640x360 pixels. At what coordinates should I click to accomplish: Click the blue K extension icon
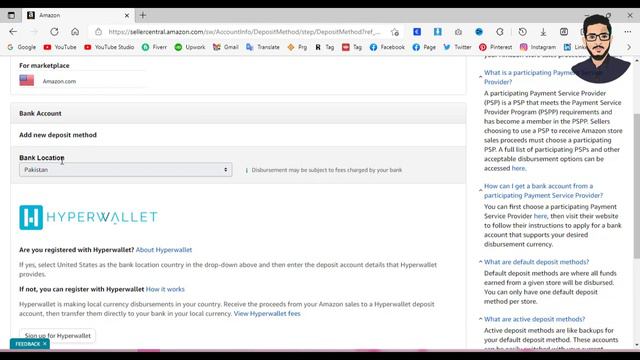417,31
